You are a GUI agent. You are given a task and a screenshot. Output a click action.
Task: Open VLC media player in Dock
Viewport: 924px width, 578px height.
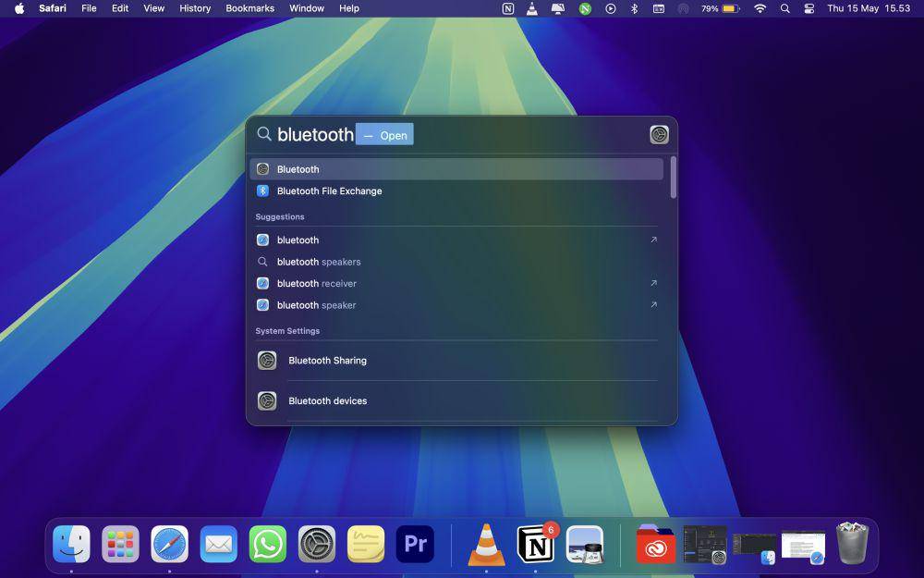(x=486, y=544)
